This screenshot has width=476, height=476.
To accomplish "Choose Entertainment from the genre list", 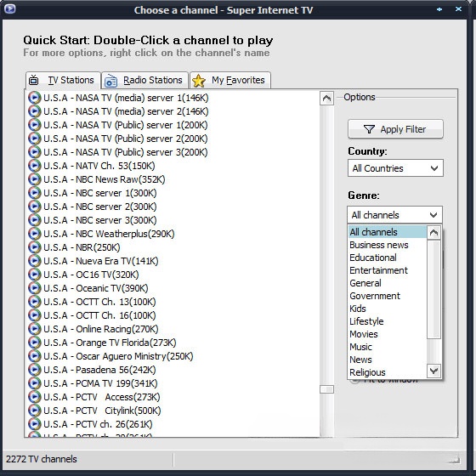I will click(x=378, y=270).
